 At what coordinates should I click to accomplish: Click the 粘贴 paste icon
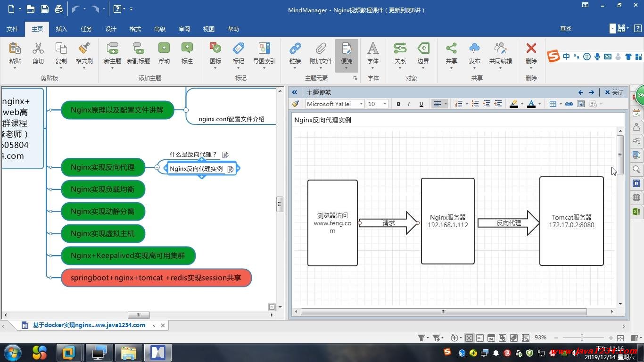[x=15, y=49]
